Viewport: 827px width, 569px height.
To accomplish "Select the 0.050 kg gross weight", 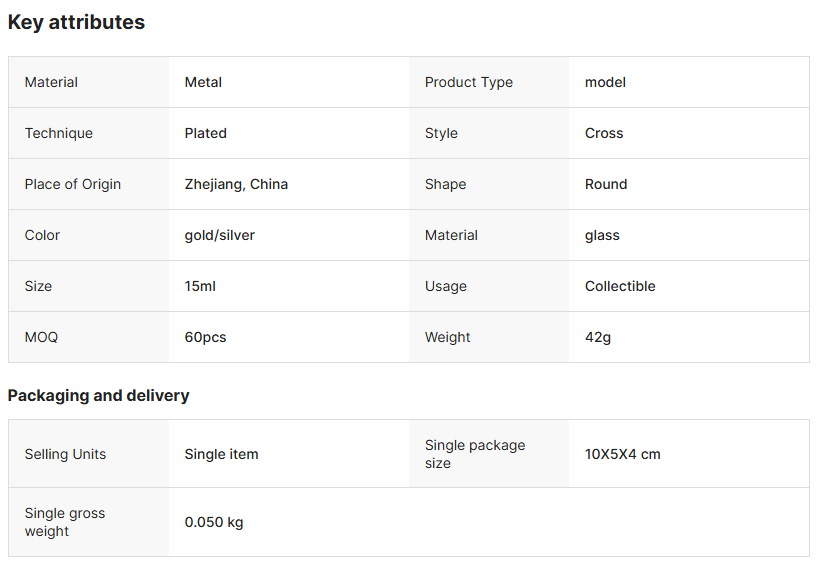I will coord(213,522).
